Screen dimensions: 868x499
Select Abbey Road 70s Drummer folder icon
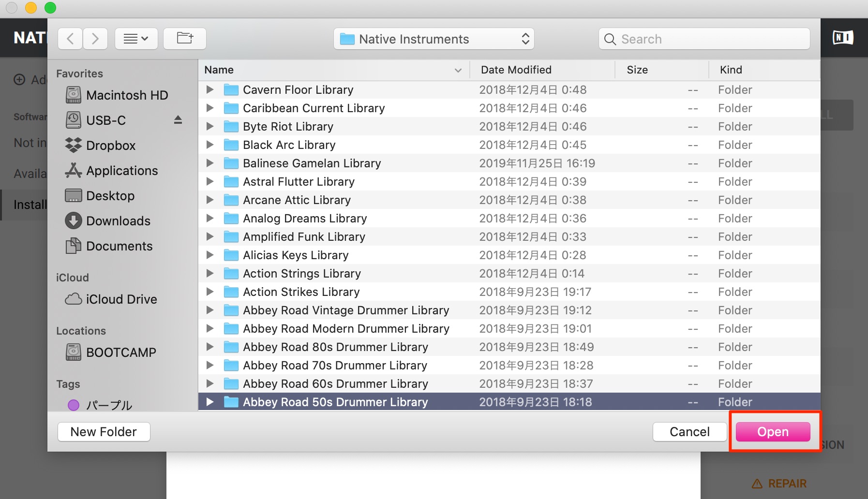[231, 366]
